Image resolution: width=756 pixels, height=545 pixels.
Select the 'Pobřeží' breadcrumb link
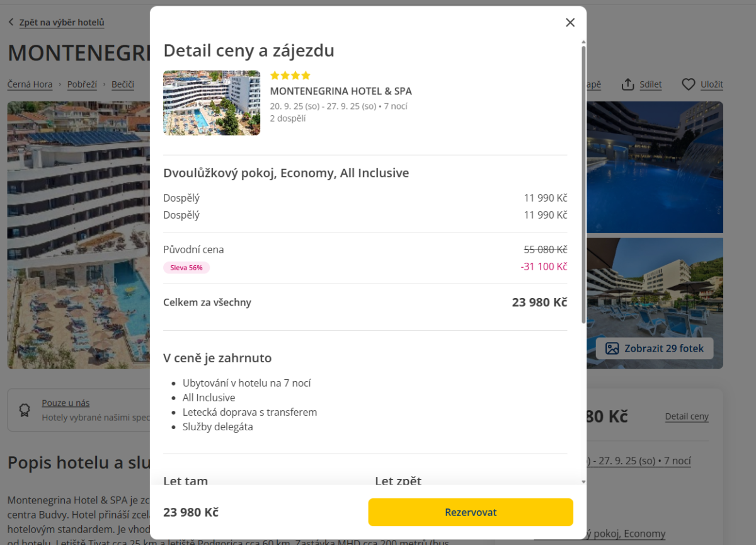click(x=82, y=84)
